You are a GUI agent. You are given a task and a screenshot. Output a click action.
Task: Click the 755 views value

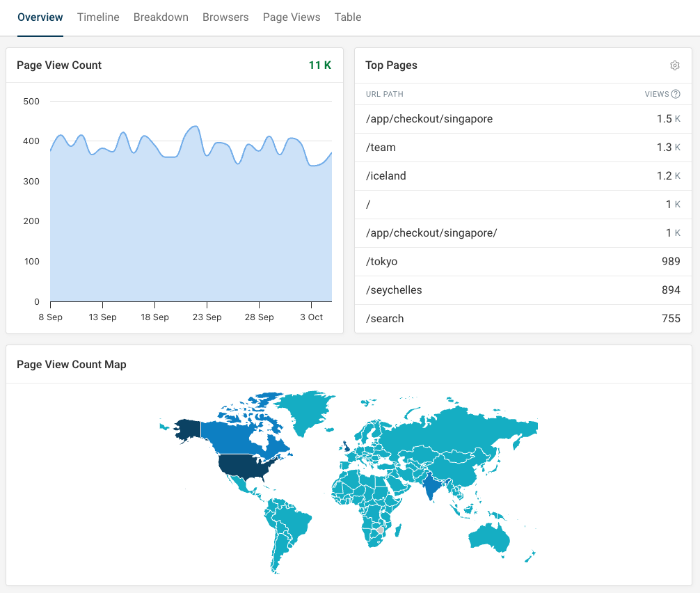(671, 318)
